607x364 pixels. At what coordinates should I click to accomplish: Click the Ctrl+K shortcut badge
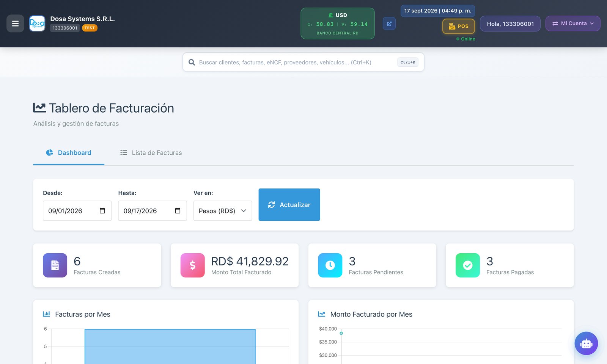click(408, 62)
